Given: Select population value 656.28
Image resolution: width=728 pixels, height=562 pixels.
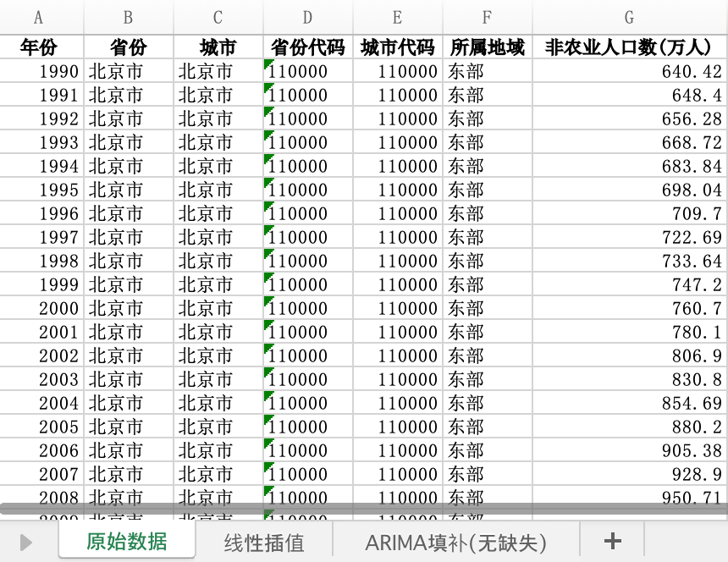Looking at the screenshot, I should click(x=630, y=118).
